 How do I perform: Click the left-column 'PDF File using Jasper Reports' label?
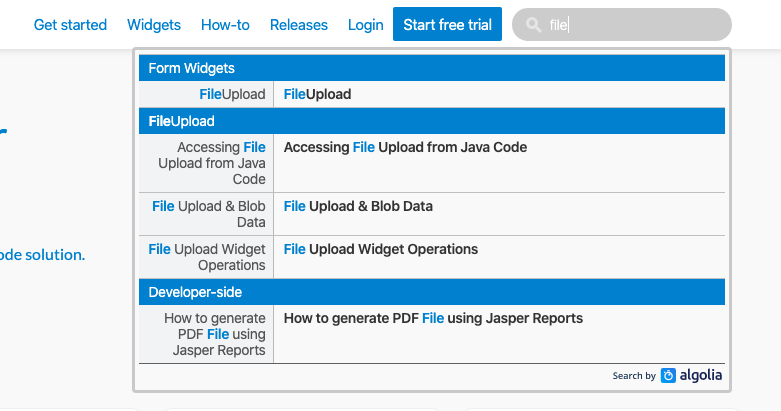click(218, 334)
